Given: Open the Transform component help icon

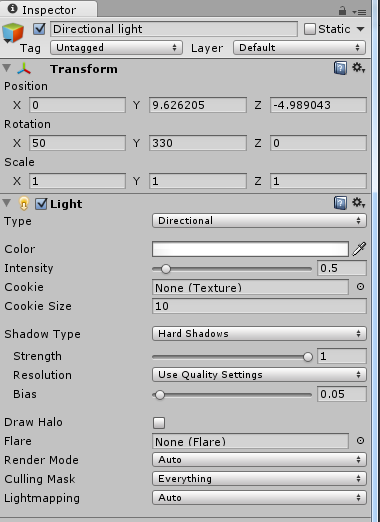Looking at the screenshot, I should click(340, 68).
